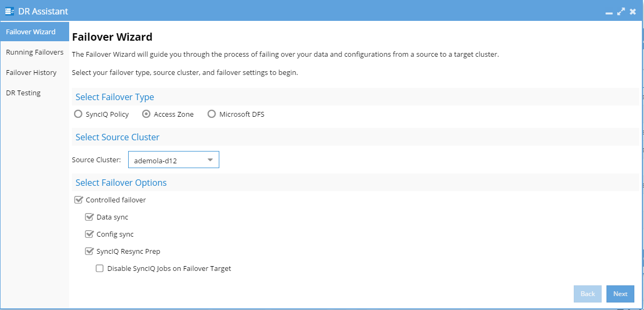
Task: Click the DR Assistant title bar icon
Action: (10, 11)
